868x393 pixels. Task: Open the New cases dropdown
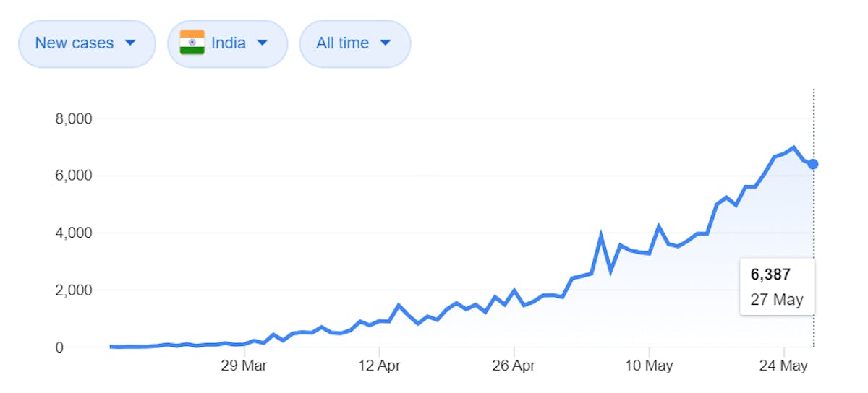point(87,43)
